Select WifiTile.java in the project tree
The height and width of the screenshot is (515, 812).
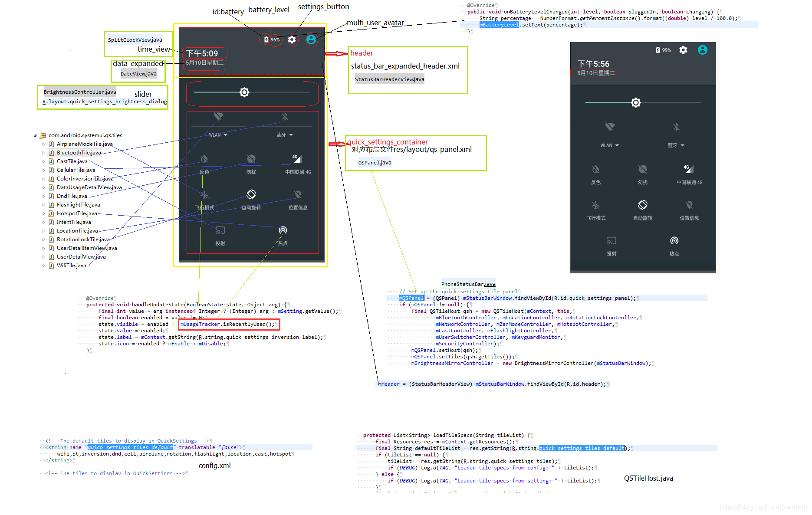(x=72, y=265)
